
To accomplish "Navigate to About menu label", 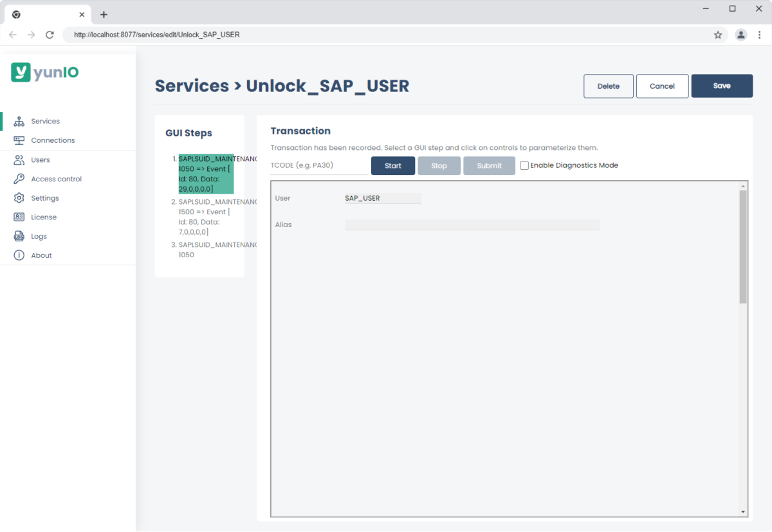I will coord(42,255).
